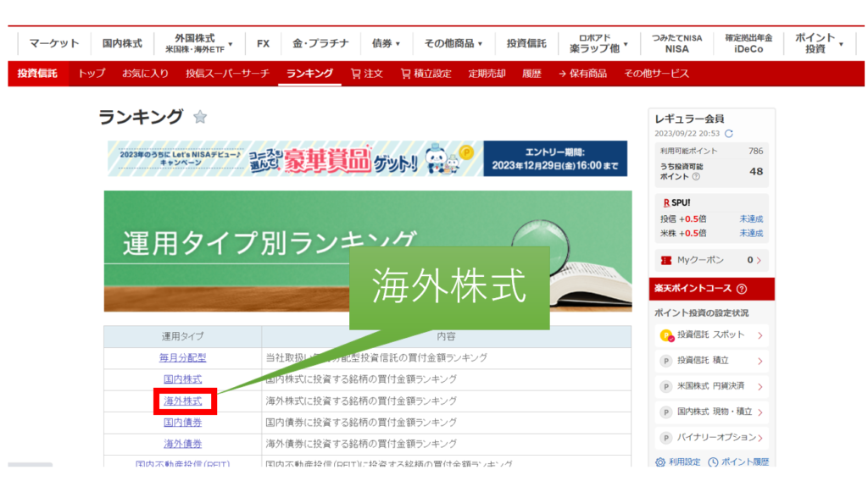Viewport: 868px width, 492px height.
Task: Open the 国内株式 top menu
Action: 122,44
